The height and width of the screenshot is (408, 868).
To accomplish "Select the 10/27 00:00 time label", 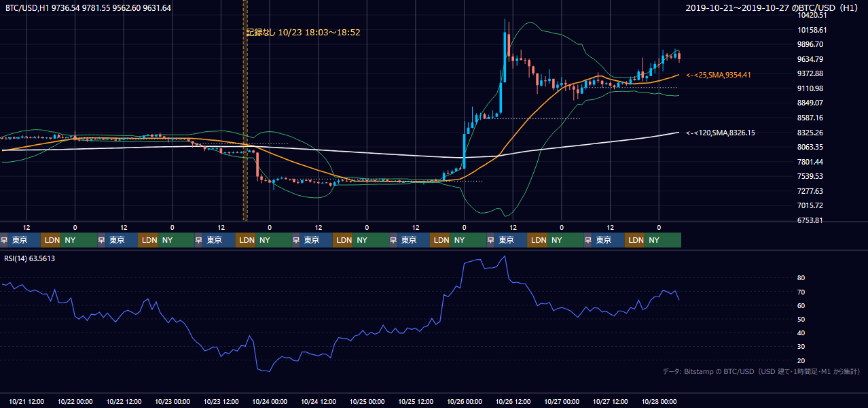I will tap(562, 402).
